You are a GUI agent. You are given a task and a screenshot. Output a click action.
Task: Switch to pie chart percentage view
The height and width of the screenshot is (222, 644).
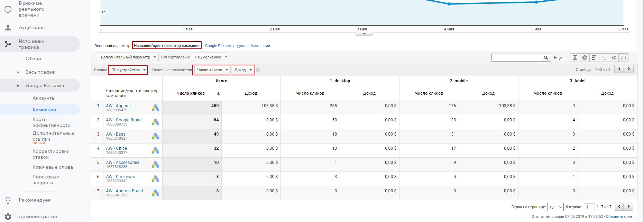[x=585, y=58]
